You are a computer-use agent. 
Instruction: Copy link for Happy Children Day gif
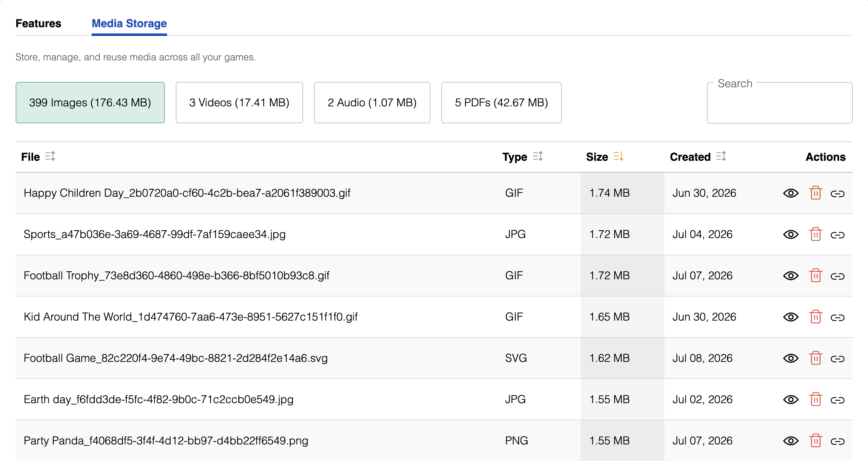coord(837,193)
